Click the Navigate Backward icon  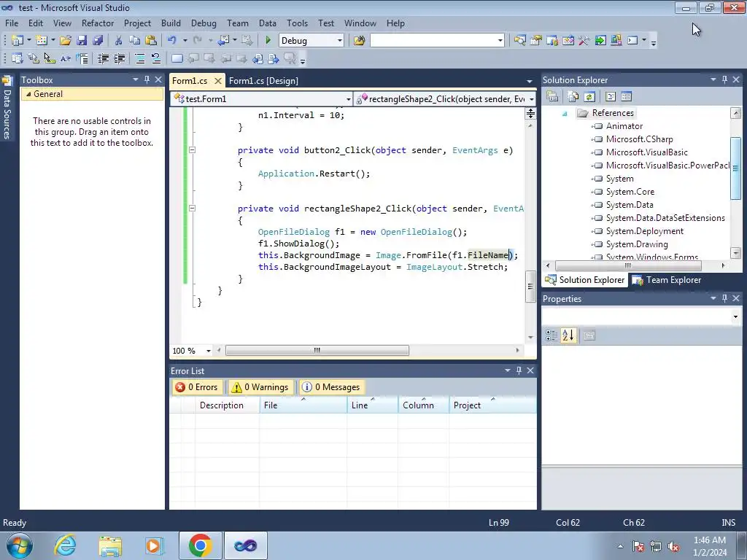click(x=223, y=41)
